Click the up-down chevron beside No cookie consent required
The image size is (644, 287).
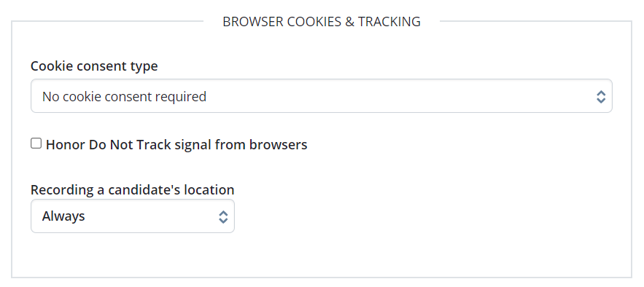click(x=601, y=97)
